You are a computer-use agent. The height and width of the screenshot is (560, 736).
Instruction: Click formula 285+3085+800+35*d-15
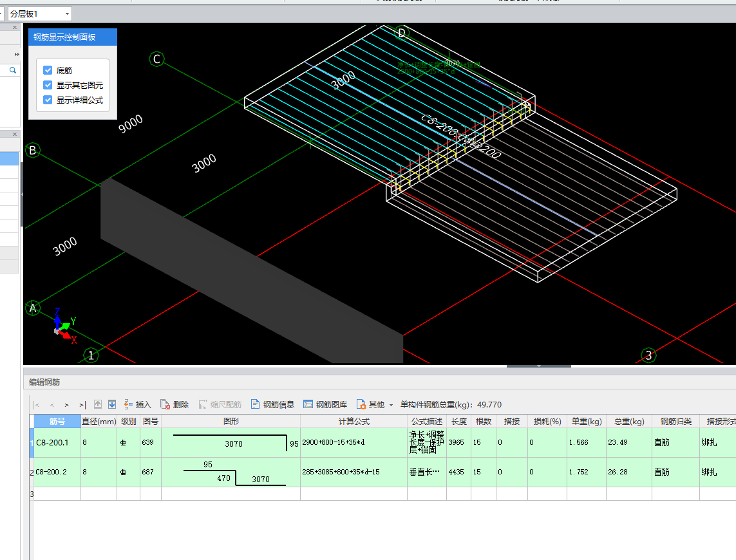pos(354,472)
